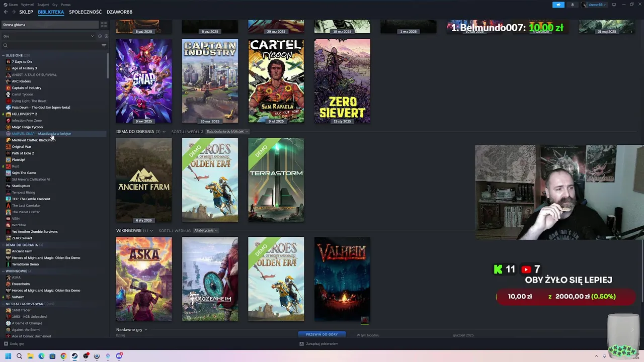Select Yet Another Zombie Survivors in sidebar
Viewport: 644px width, 362px height.
[35, 232]
